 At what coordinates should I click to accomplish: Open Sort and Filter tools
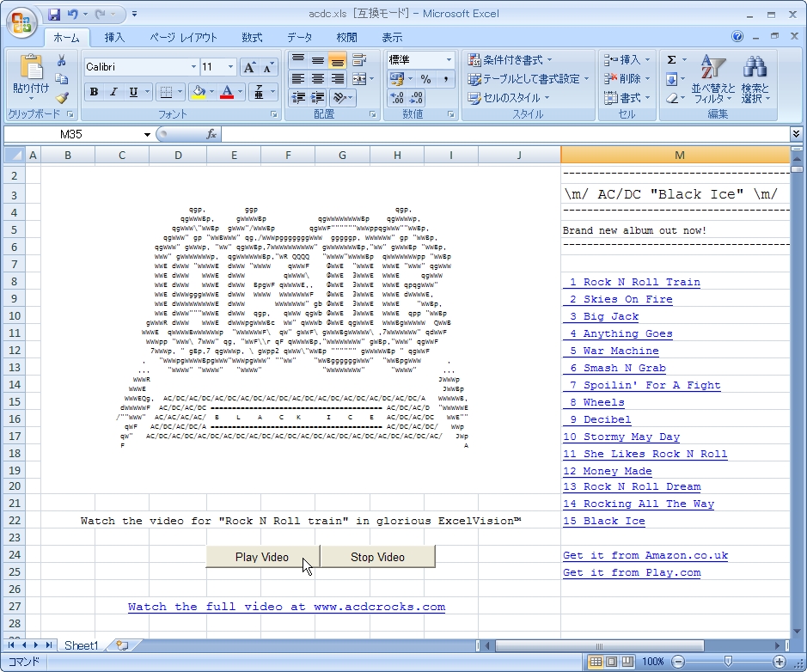[x=712, y=78]
